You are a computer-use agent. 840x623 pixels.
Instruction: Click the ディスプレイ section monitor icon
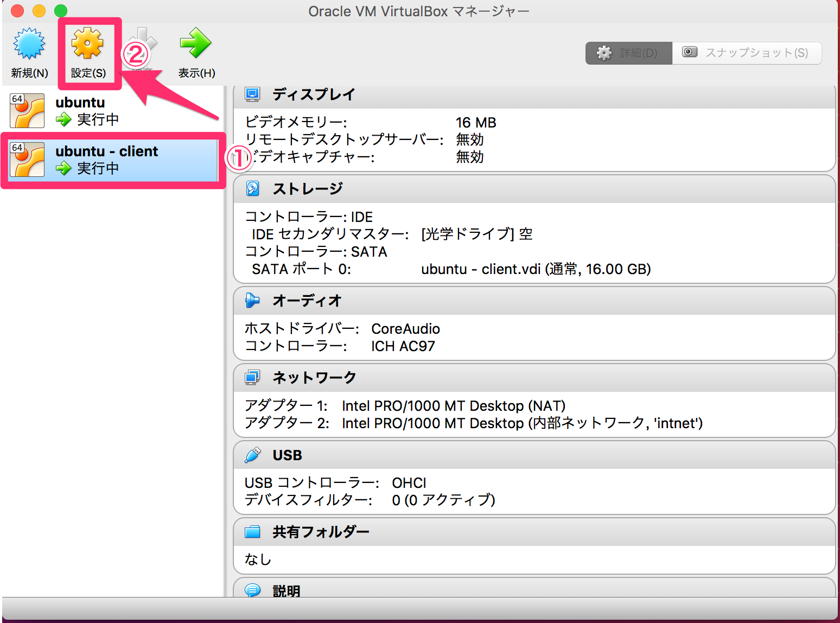coord(253,93)
